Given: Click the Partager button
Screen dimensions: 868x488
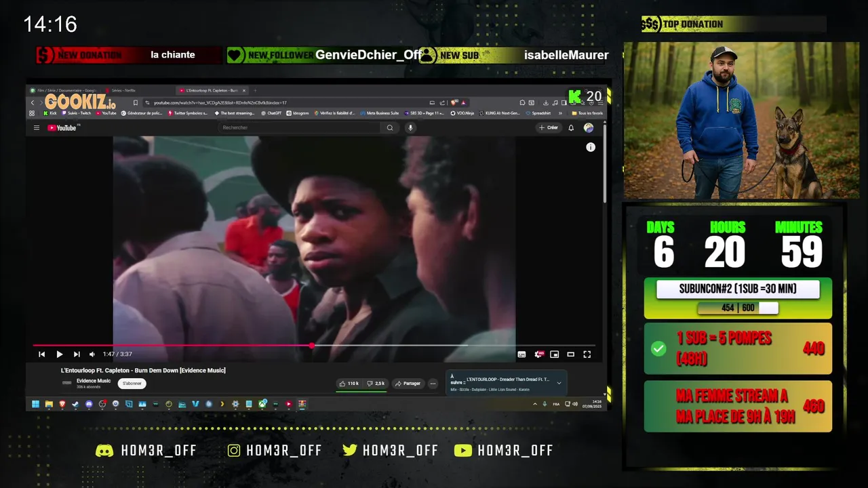Looking at the screenshot, I should [408, 384].
